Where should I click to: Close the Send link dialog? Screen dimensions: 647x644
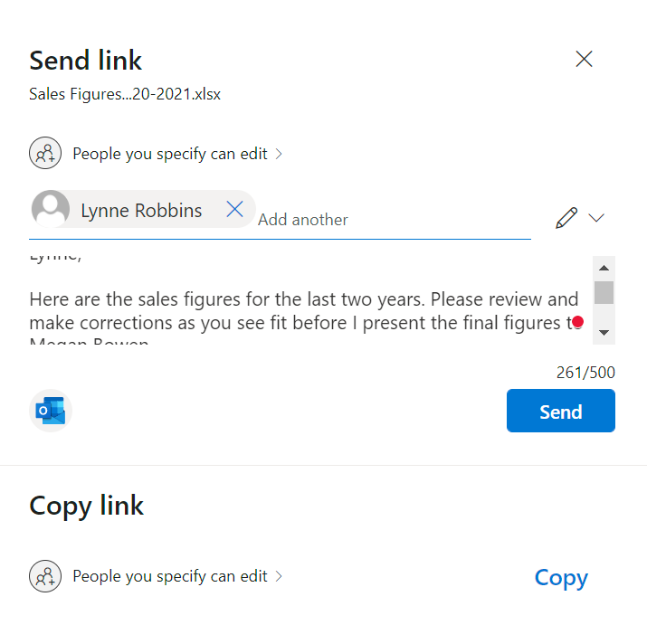coord(584,60)
